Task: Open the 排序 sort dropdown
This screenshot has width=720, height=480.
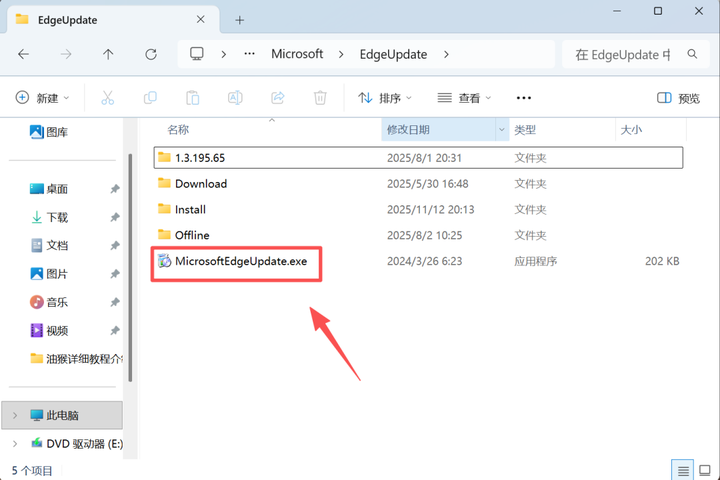Action: 385,98
